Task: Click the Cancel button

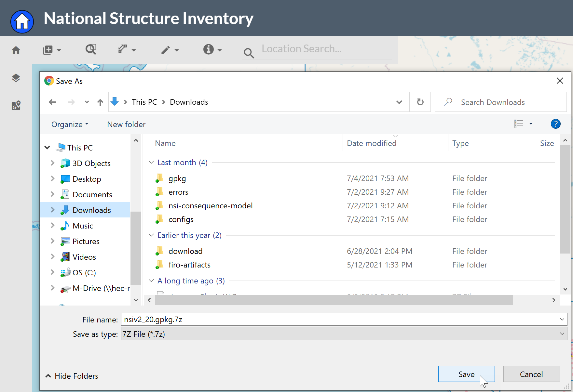Action: pyautogui.click(x=531, y=374)
